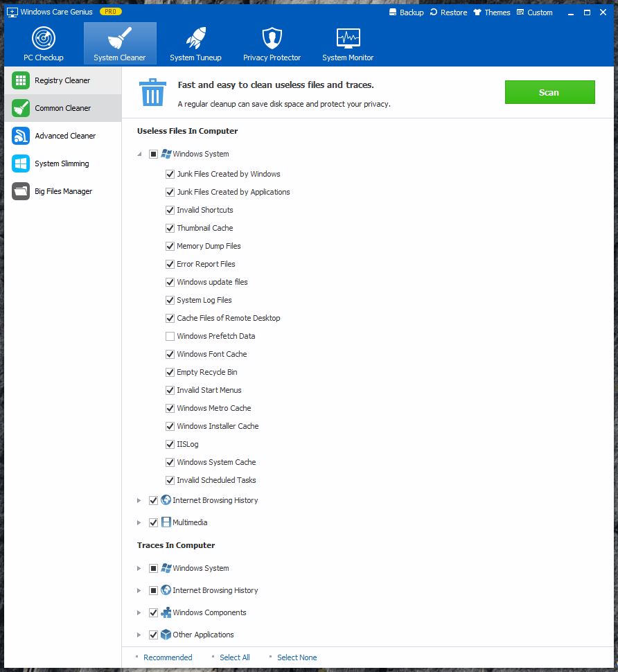The image size is (618, 672).
Task: Click the System Slimming Windows logo icon
Action: pyautogui.click(x=21, y=163)
